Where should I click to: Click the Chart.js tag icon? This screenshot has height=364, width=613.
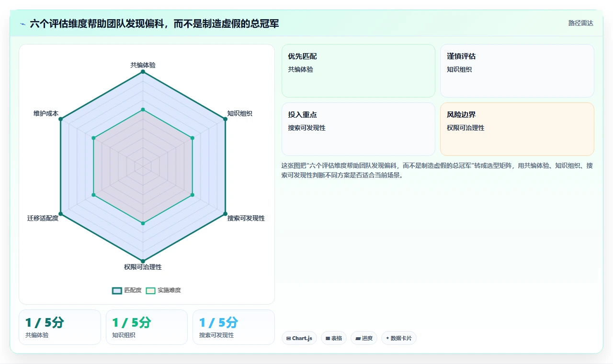click(288, 338)
